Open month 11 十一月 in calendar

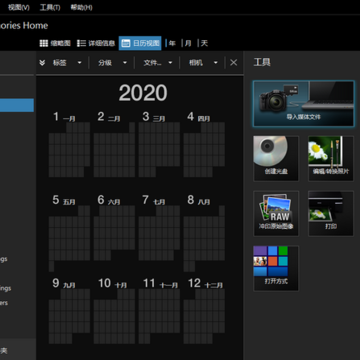(x=159, y=311)
